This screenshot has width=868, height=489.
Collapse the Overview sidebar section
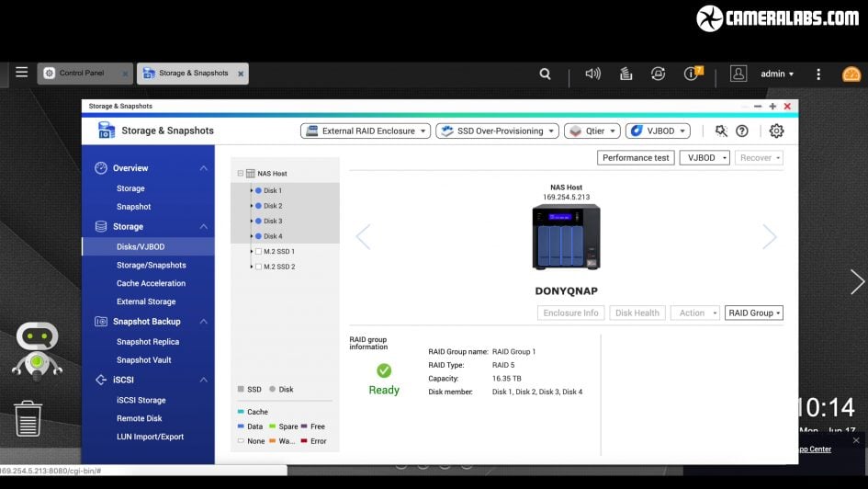coord(204,168)
